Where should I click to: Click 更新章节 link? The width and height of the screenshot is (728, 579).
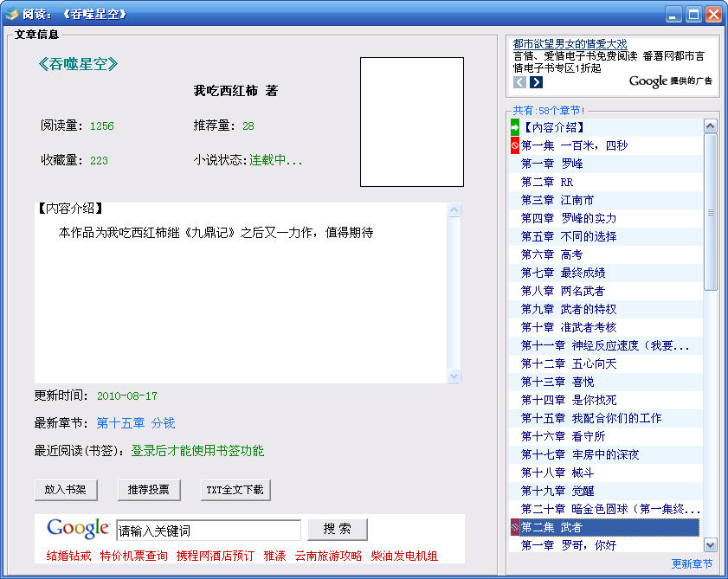[692, 563]
